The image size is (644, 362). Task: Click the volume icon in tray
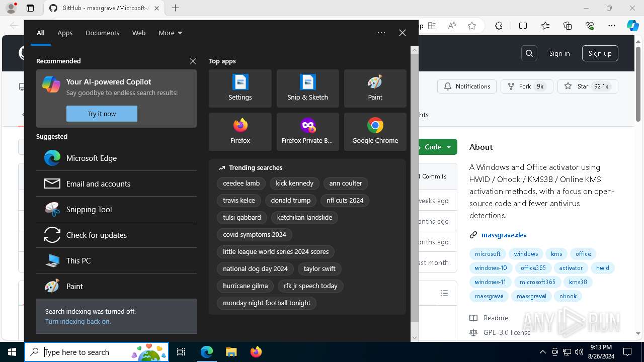tap(579, 352)
